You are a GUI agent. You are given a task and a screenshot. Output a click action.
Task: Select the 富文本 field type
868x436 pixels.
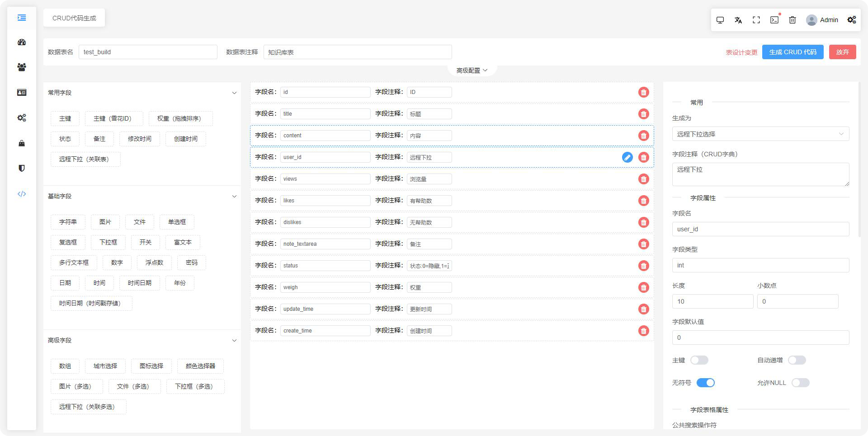(183, 242)
